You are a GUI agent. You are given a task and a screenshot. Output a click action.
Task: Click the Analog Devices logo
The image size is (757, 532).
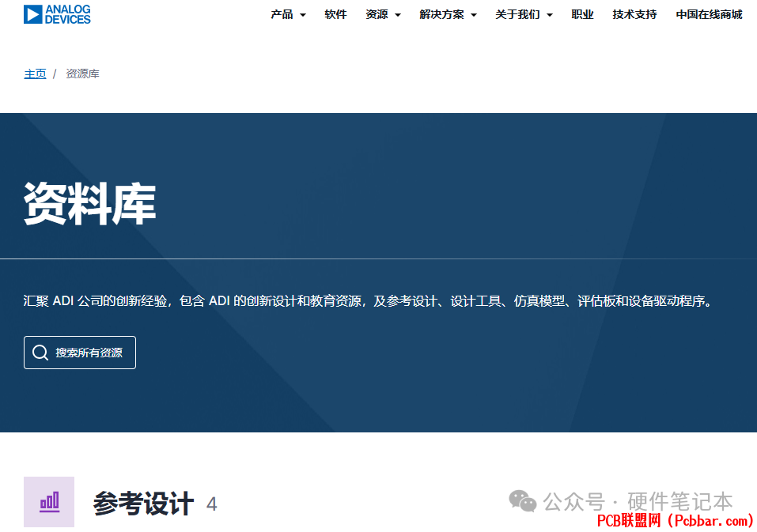pyautogui.click(x=57, y=14)
